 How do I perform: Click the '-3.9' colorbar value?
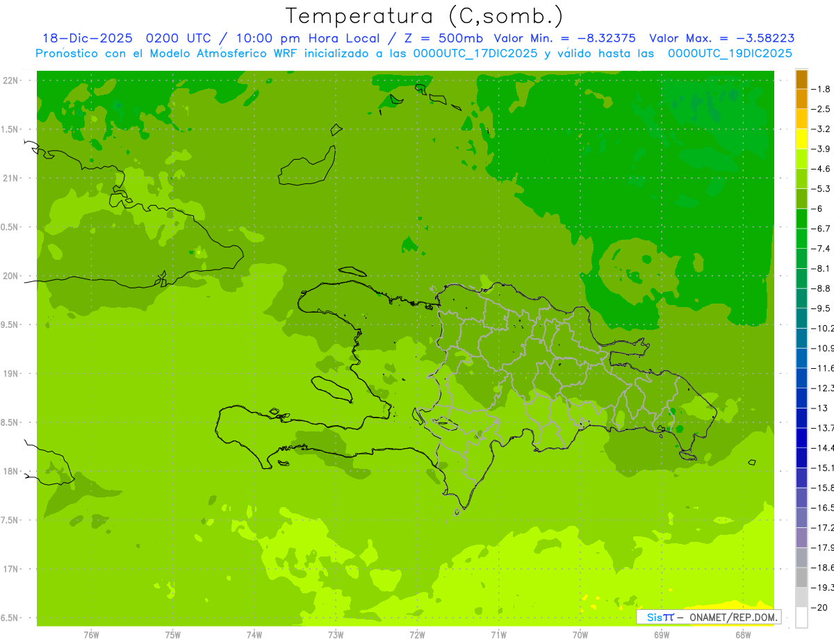point(821,149)
